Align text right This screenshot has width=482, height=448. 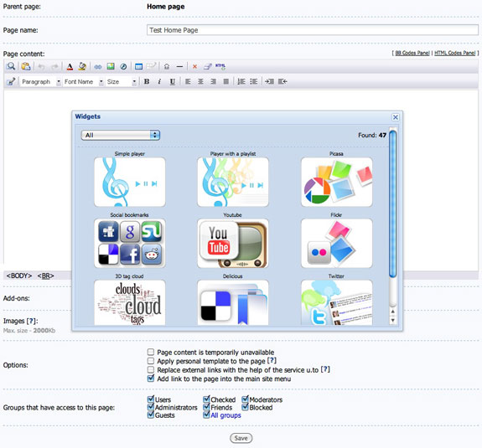pyautogui.click(x=213, y=82)
